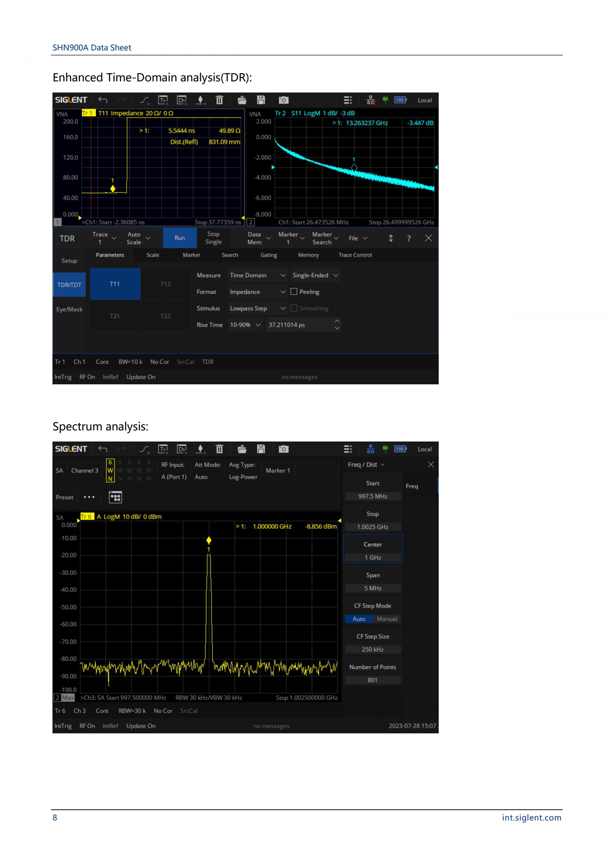This screenshot has width=614, height=868.
Task: Switch to the Gating tab
Action: click(268, 255)
